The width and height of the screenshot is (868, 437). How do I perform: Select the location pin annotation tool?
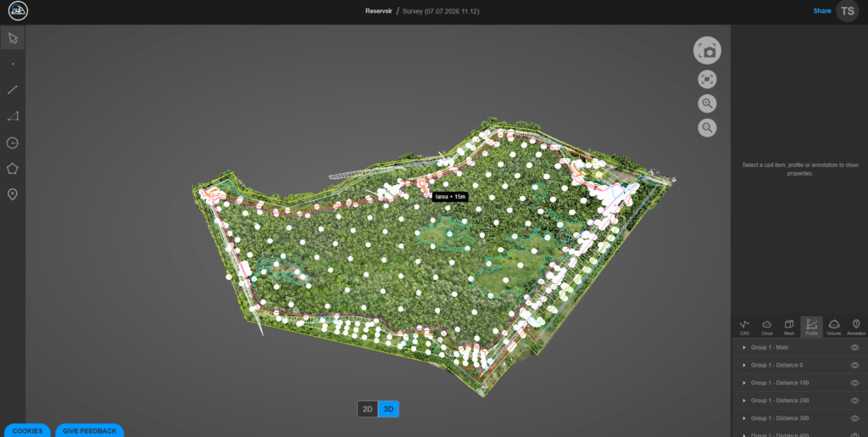[13, 194]
